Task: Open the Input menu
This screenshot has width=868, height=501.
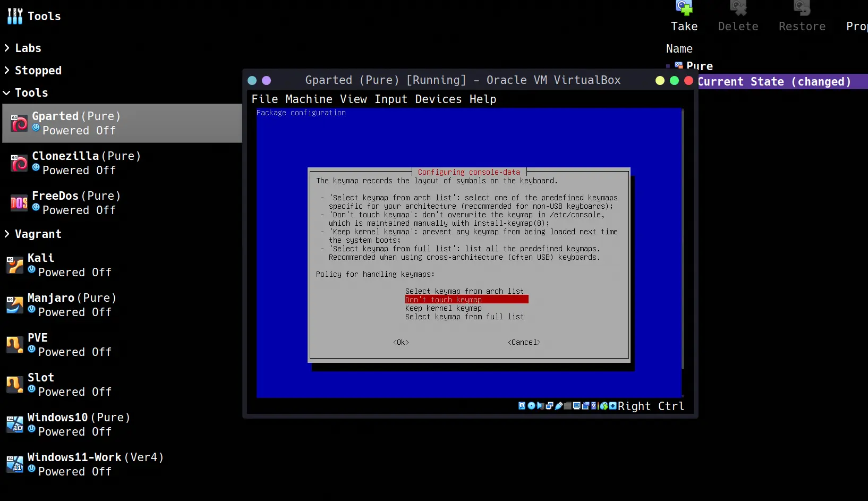Action: 391,99
